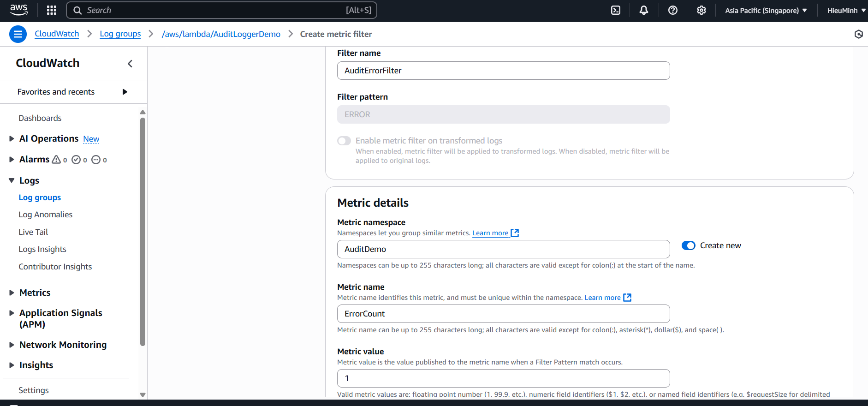Expand the Network Monitoring section
The image size is (868, 406).
(x=12, y=345)
